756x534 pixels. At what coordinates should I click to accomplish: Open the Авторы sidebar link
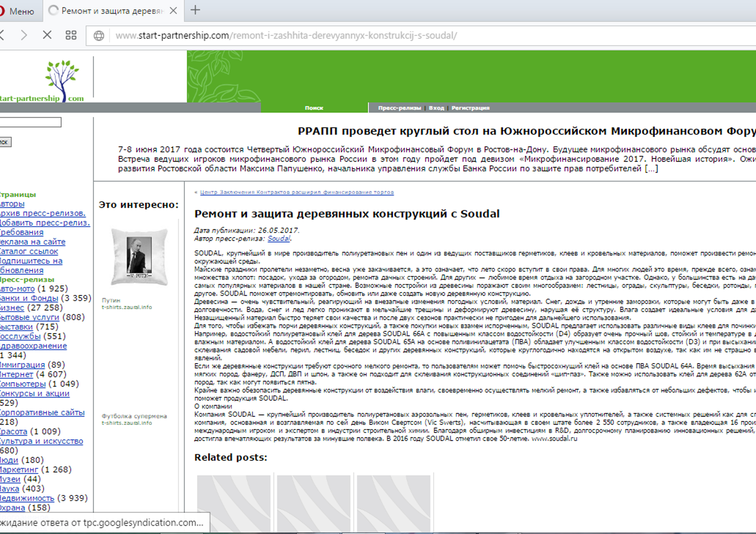pos(12,204)
